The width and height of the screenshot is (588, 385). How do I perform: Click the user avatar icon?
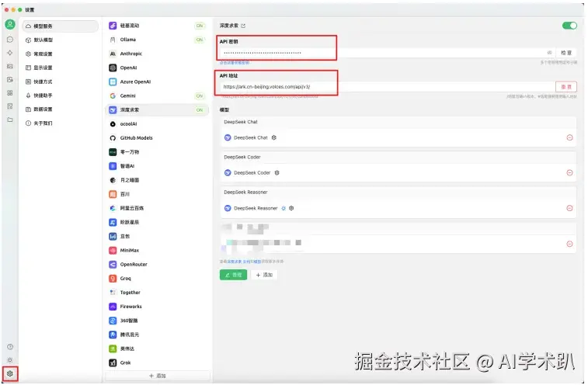[10, 25]
